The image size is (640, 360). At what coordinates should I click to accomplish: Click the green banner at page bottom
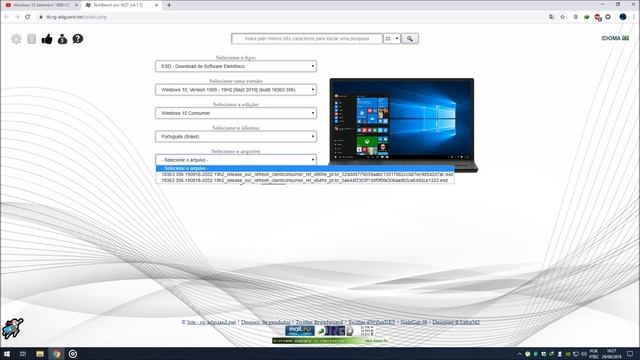[330, 340]
